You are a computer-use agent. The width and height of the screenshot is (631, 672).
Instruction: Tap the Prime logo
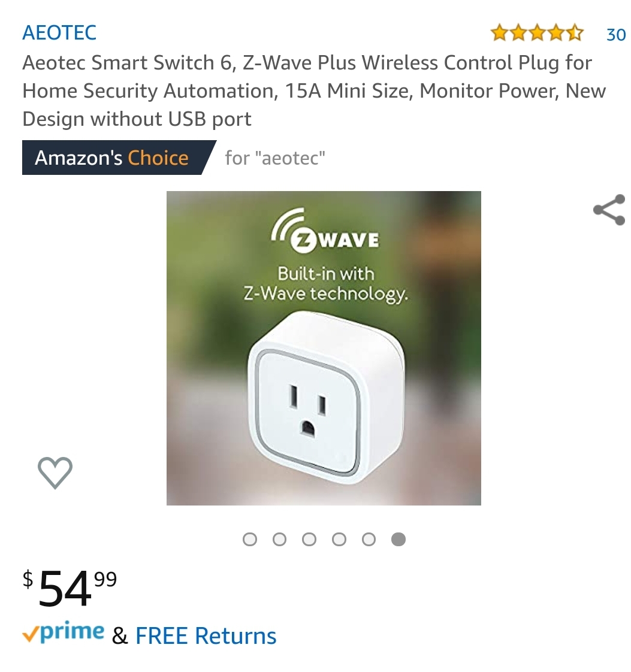(x=64, y=632)
